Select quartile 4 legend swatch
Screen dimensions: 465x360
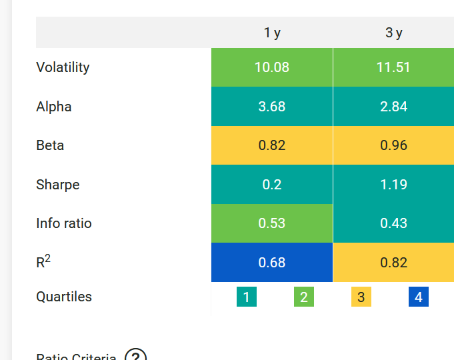(419, 297)
